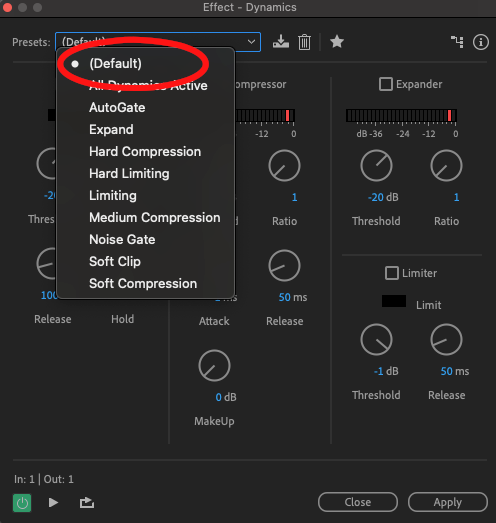The width and height of the screenshot is (496, 523).
Task: Choose the Noise Gate preset
Action: point(122,239)
